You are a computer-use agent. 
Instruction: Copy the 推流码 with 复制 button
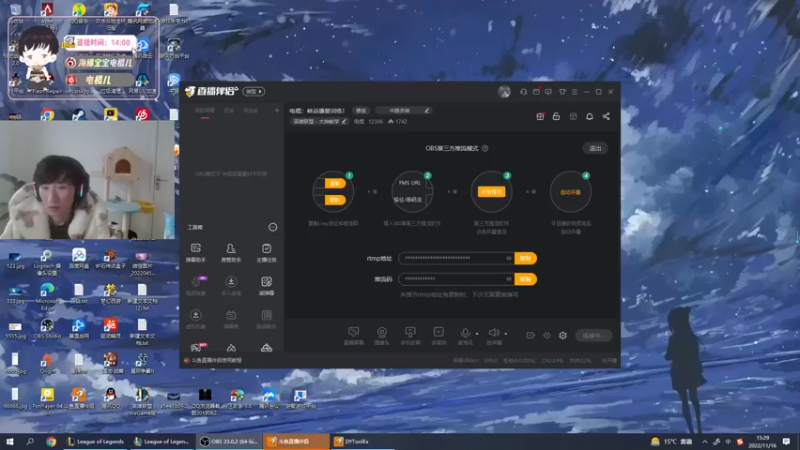pyautogui.click(x=526, y=279)
